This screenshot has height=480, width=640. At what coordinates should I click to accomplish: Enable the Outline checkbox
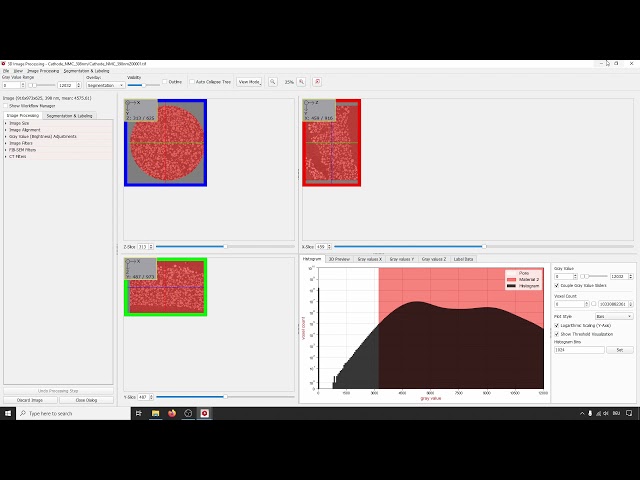point(165,82)
